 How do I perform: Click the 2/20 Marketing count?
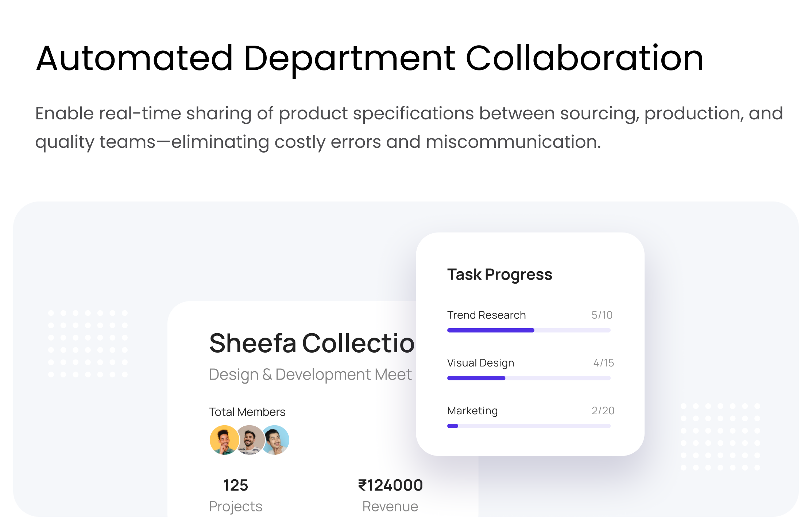(x=603, y=411)
